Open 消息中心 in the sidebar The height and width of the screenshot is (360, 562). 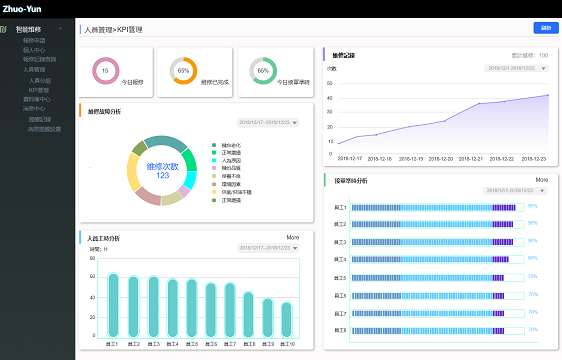(x=34, y=108)
